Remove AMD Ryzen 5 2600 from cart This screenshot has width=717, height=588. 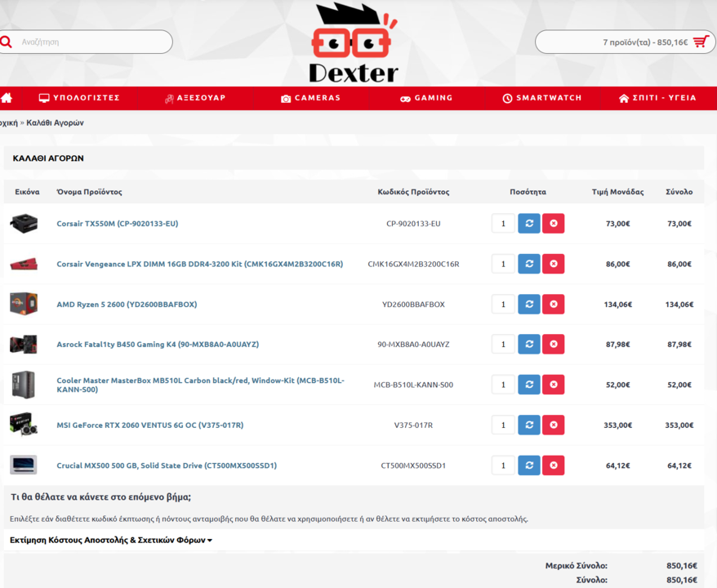tap(554, 304)
